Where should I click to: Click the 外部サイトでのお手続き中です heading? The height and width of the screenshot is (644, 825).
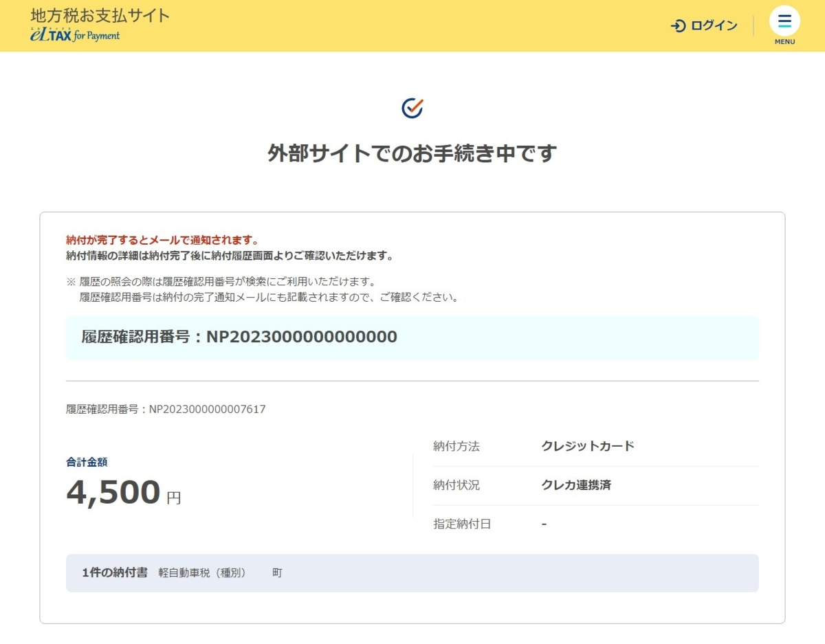pos(412,153)
